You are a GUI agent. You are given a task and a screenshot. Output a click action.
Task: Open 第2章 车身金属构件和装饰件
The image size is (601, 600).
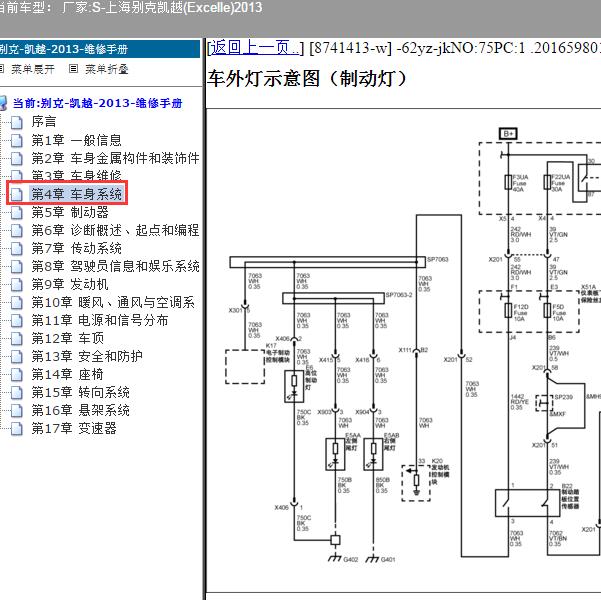coord(115,158)
